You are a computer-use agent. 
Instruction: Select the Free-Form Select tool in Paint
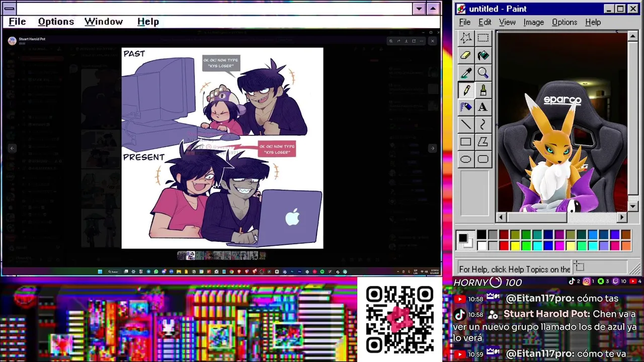pyautogui.click(x=466, y=38)
